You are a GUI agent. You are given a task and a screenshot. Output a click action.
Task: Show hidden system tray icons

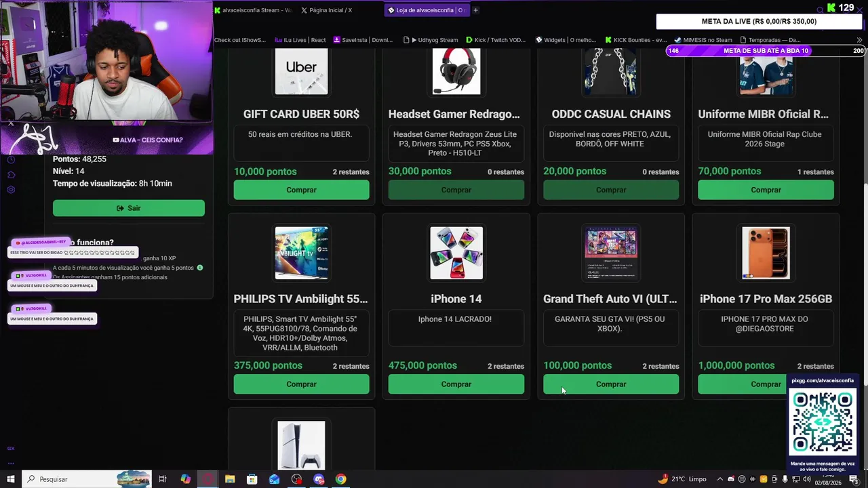click(720, 479)
